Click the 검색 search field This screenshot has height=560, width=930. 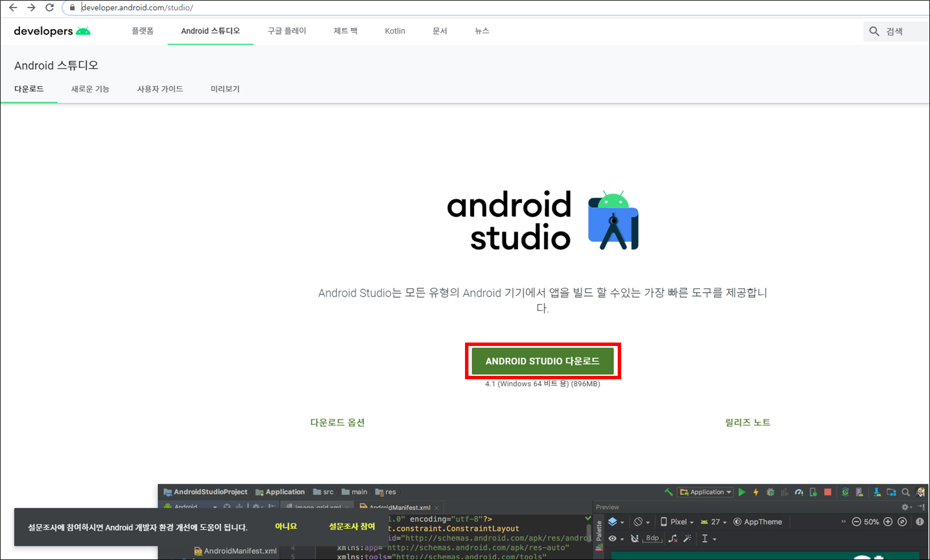click(x=896, y=32)
